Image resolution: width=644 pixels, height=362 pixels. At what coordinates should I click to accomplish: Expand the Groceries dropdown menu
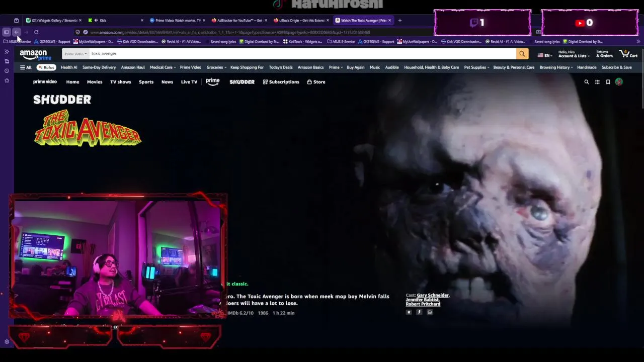coord(216,67)
